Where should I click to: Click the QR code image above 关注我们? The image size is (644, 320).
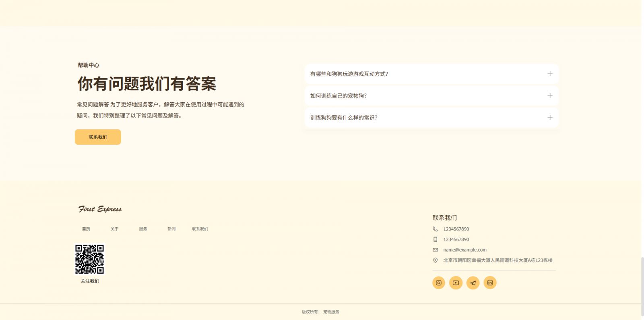click(x=89, y=259)
